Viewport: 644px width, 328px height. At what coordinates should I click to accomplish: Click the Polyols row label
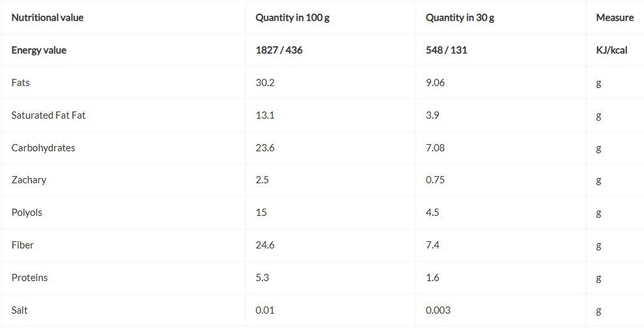(27, 213)
